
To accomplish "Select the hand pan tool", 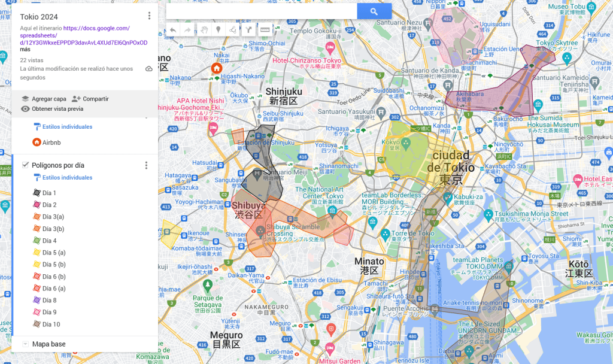I will click(x=204, y=29).
